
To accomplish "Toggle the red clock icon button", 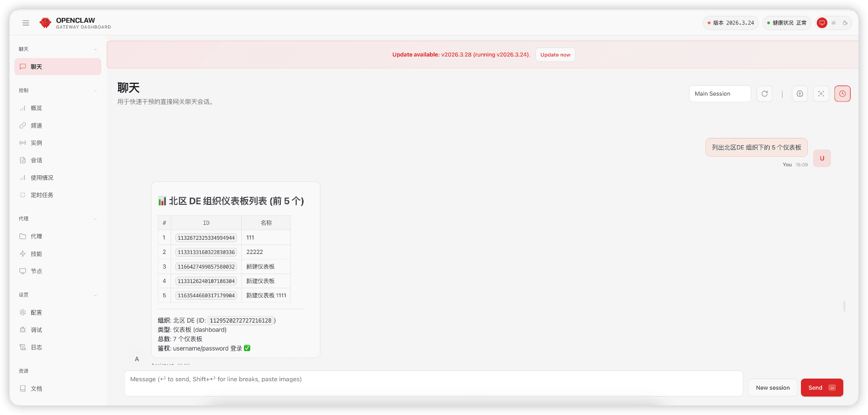I will click(x=843, y=93).
